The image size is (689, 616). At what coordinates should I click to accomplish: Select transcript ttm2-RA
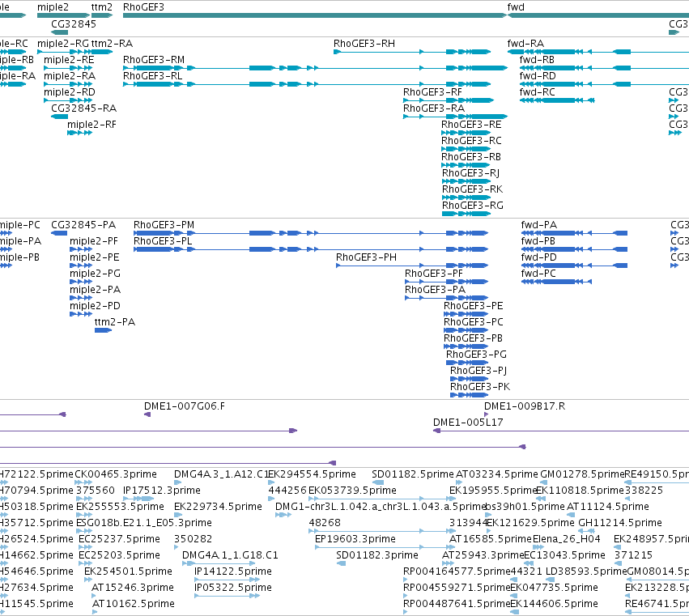click(x=112, y=44)
